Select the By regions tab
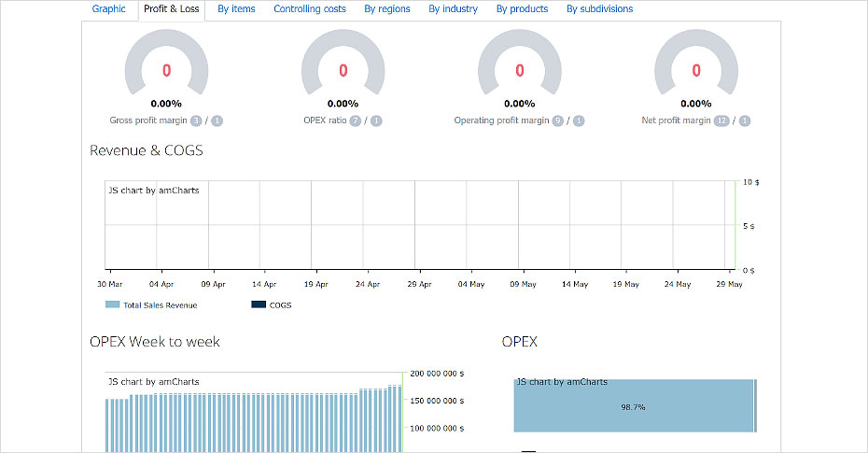This screenshot has height=453, width=868. pos(387,9)
